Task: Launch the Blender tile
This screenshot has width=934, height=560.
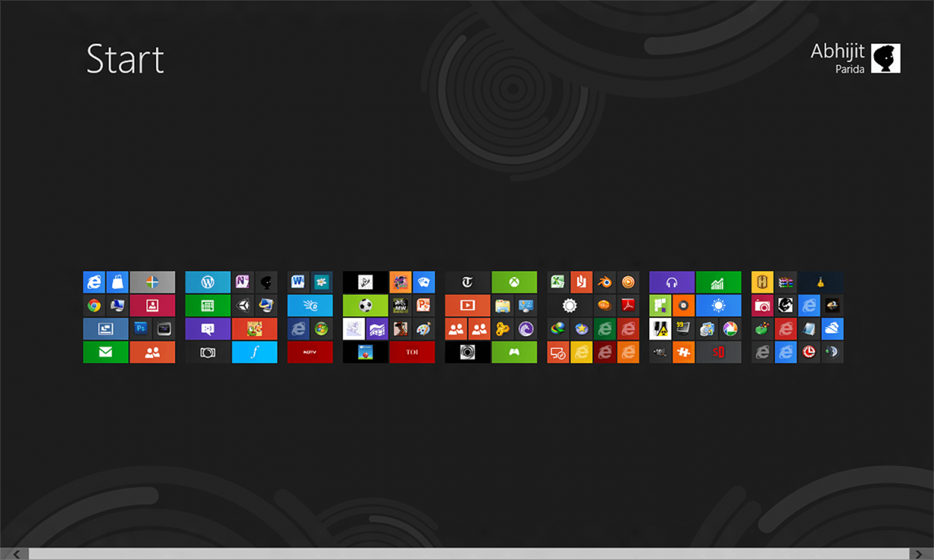Action: pos(605,282)
